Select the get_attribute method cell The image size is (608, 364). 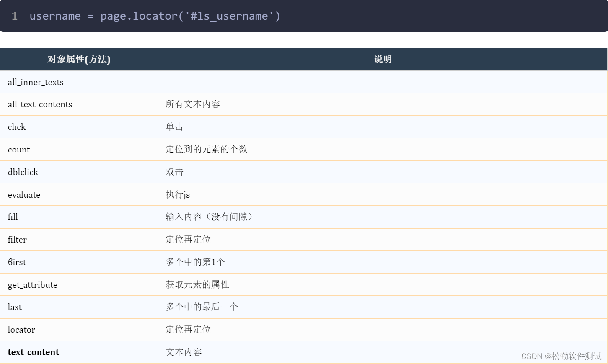pos(79,285)
